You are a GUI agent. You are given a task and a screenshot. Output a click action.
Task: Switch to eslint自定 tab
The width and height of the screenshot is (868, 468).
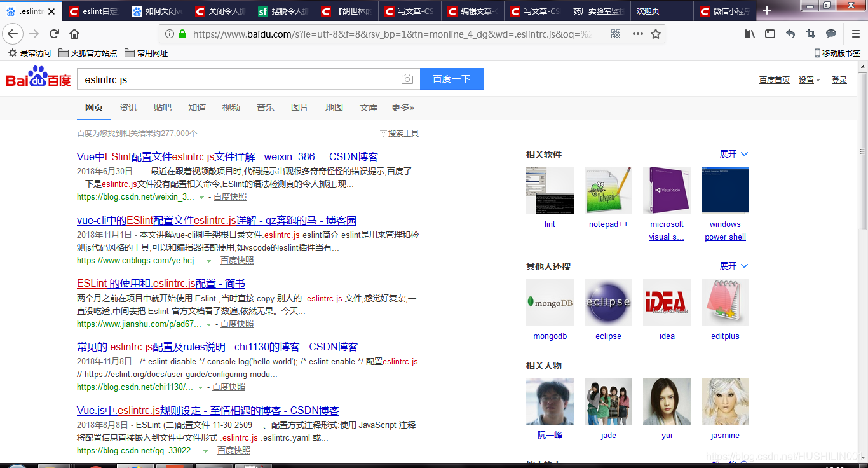coord(94,11)
